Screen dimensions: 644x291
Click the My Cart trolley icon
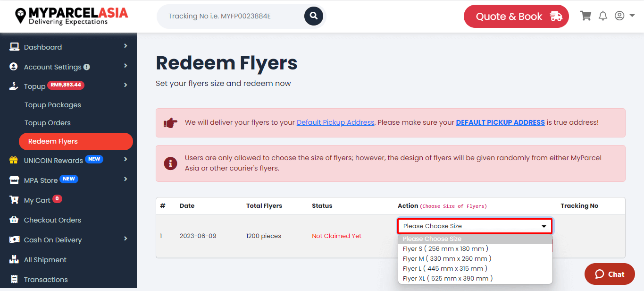click(14, 200)
